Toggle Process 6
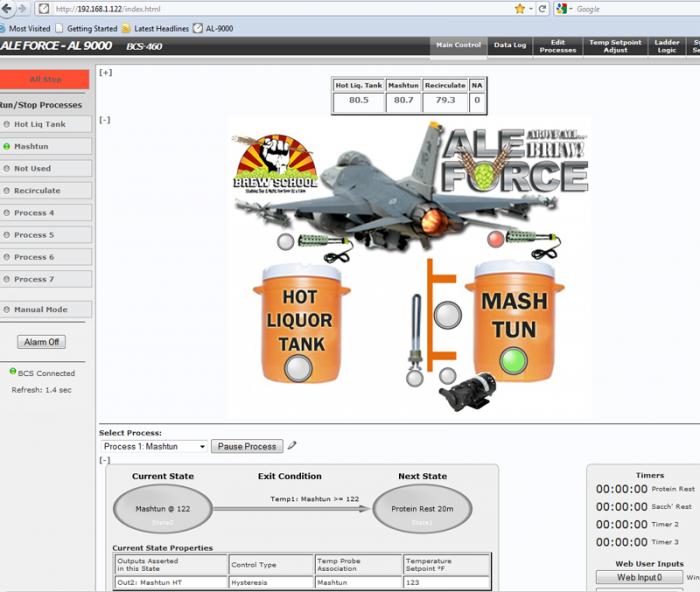Screen dimensions: 700x592 [46, 257]
